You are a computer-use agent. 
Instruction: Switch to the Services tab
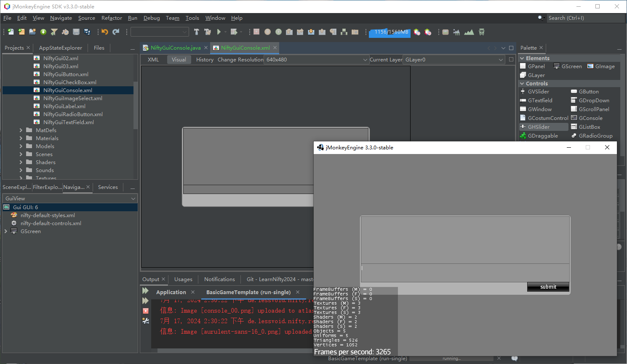pos(108,187)
